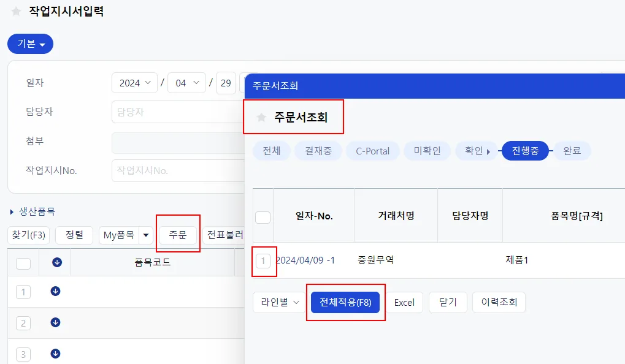Click the down-arrow icon in row 3
Image resolution: width=625 pixels, height=364 pixels.
click(x=55, y=353)
